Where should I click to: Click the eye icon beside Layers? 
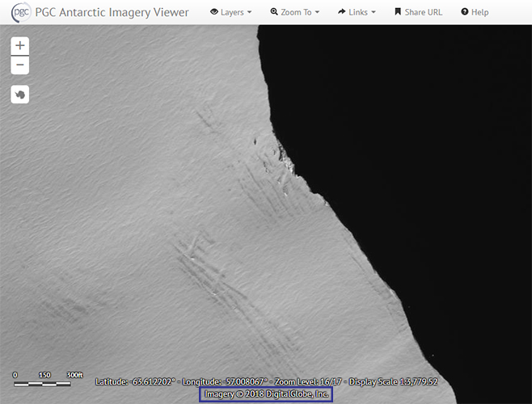coord(213,12)
